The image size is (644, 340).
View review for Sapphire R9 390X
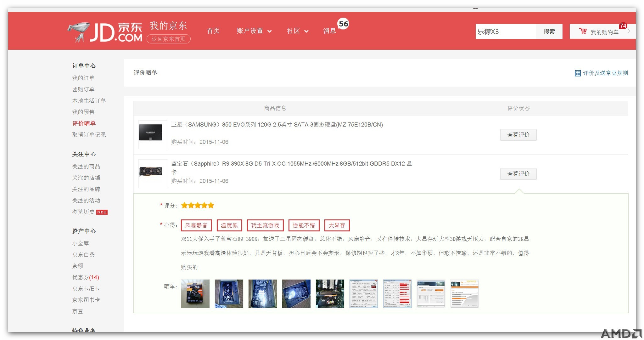(518, 174)
